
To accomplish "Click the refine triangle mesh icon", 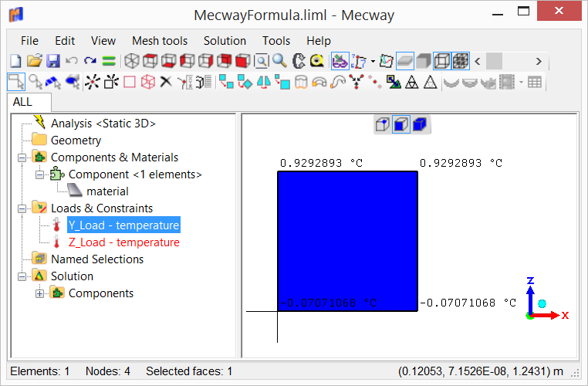I will coord(412,82).
